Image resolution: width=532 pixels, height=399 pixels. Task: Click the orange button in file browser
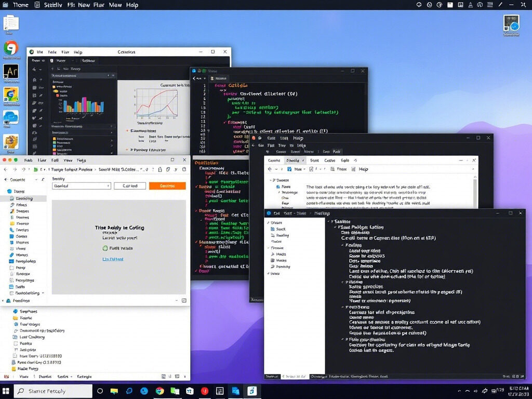167,186
